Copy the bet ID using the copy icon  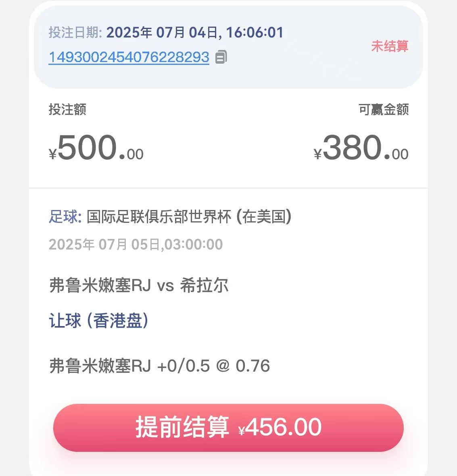[x=221, y=57]
